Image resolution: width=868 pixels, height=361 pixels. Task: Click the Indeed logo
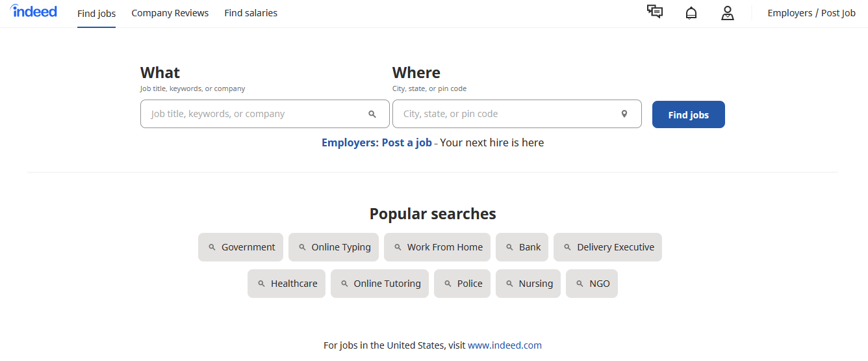pos(34,12)
